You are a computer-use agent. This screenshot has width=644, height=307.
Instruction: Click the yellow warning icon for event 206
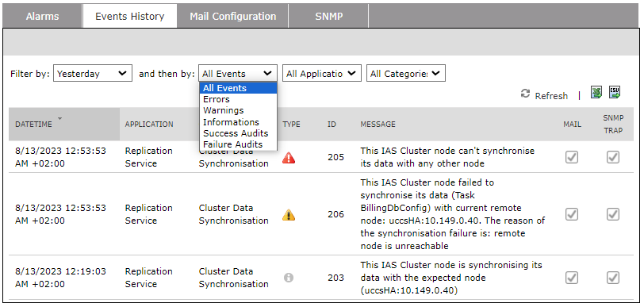click(289, 214)
